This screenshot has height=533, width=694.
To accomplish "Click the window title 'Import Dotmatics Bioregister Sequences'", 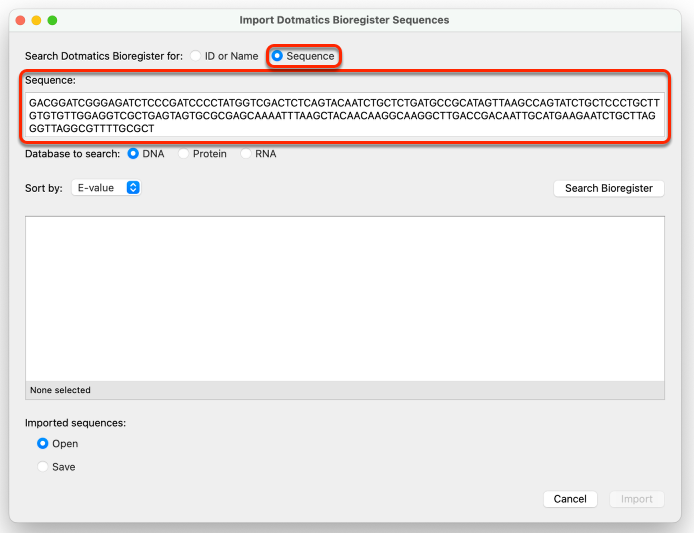I will [344, 20].
